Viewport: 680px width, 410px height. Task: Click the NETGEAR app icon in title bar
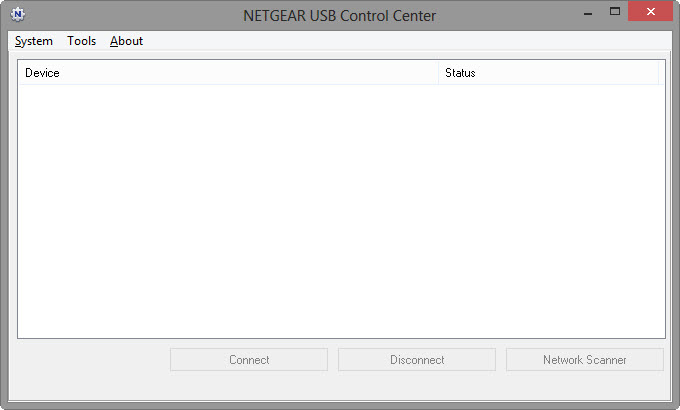point(18,15)
